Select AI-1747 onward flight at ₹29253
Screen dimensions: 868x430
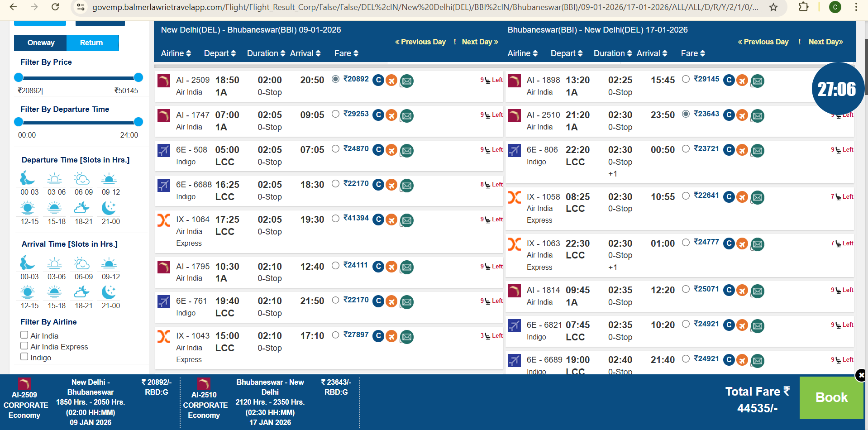(x=335, y=114)
